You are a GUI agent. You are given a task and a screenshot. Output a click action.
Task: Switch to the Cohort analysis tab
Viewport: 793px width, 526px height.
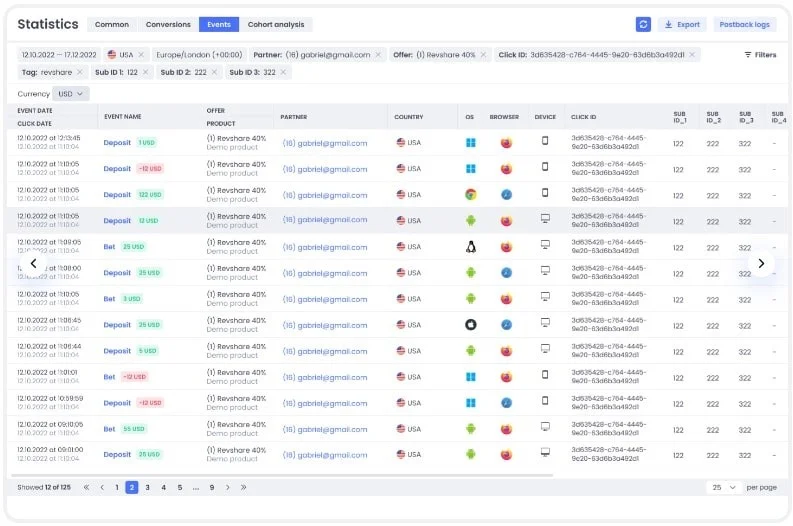[274, 24]
